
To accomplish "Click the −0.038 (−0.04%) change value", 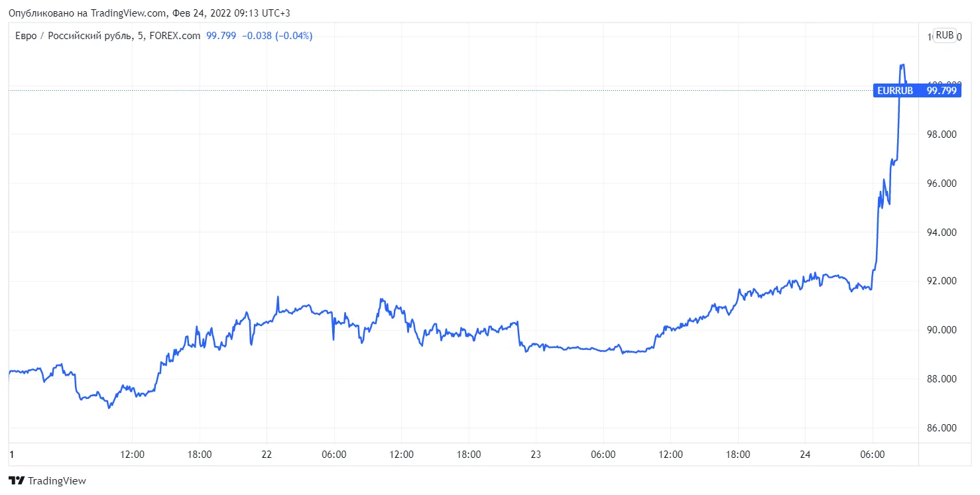I will click(x=276, y=36).
